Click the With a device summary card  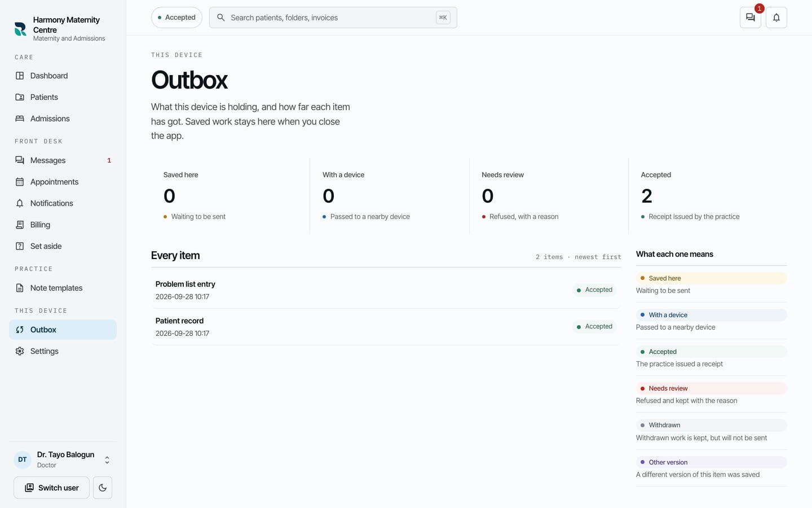click(390, 196)
